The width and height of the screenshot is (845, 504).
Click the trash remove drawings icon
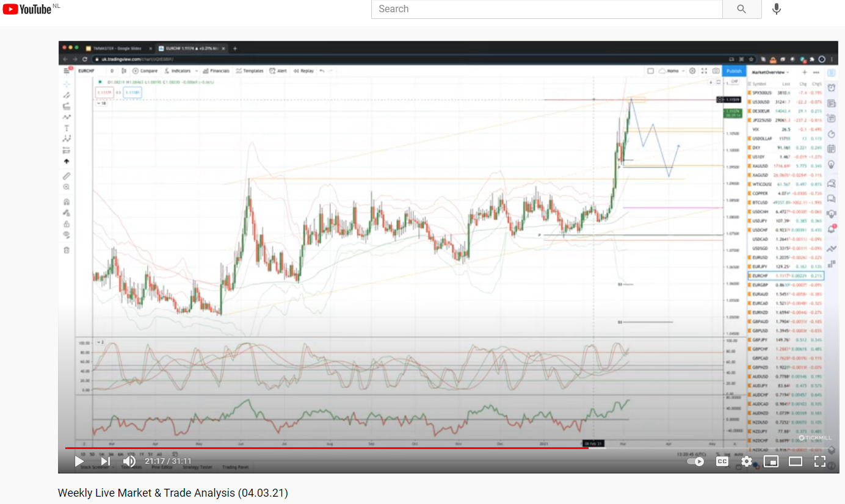point(67,250)
